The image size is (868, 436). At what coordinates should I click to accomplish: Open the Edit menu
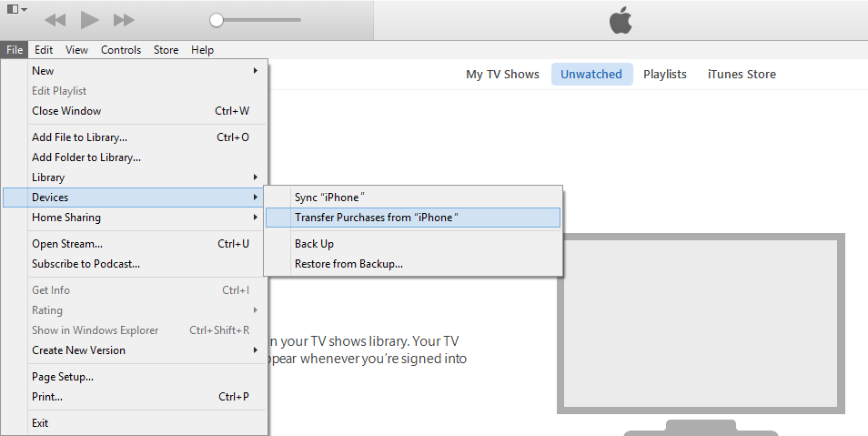coord(44,50)
